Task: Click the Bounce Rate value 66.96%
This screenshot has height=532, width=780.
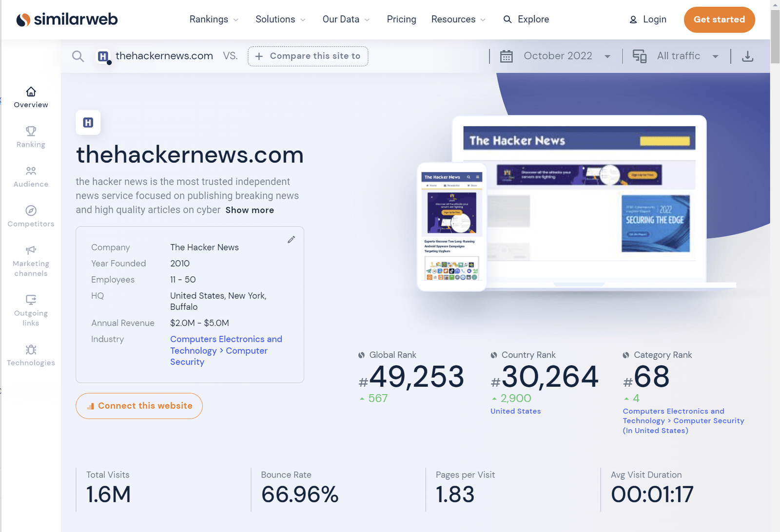Action: pos(300,494)
